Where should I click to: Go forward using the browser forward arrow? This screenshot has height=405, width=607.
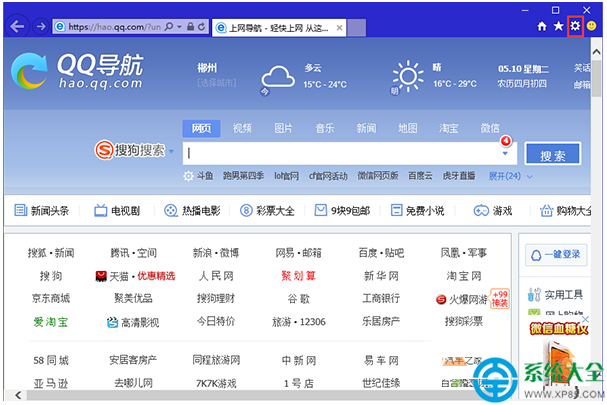[x=41, y=26]
